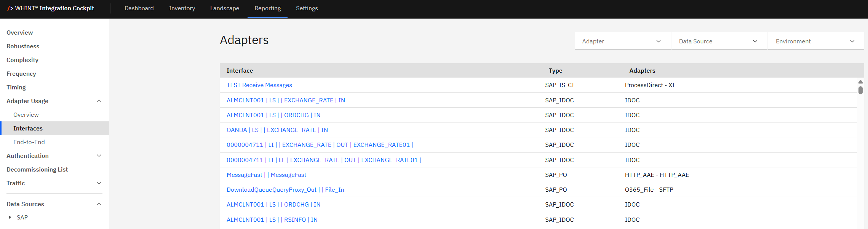Go to the Landscape tab
The width and height of the screenshot is (868, 229).
tap(225, 8)
